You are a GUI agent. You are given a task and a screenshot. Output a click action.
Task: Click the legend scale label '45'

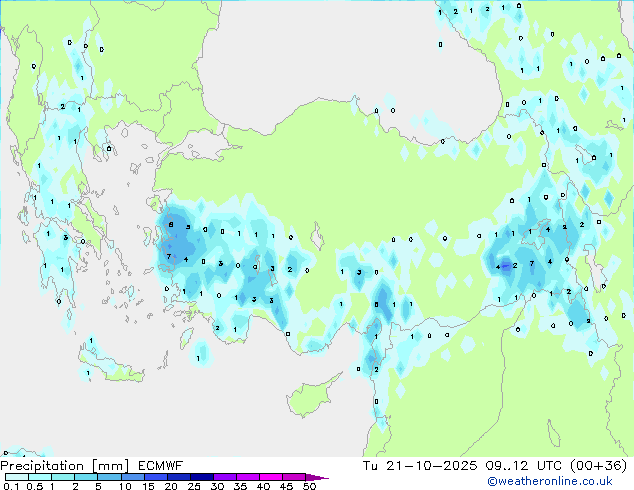[286, 486]
